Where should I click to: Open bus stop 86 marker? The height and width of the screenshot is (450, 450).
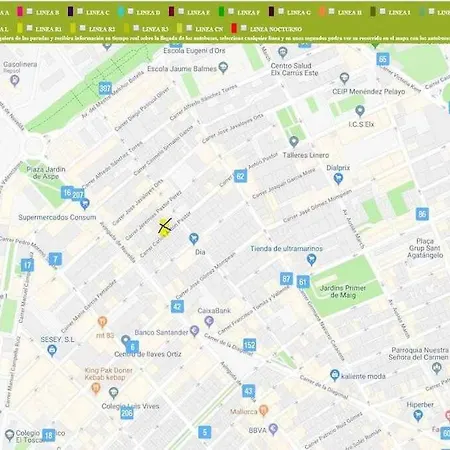point(422,214)
